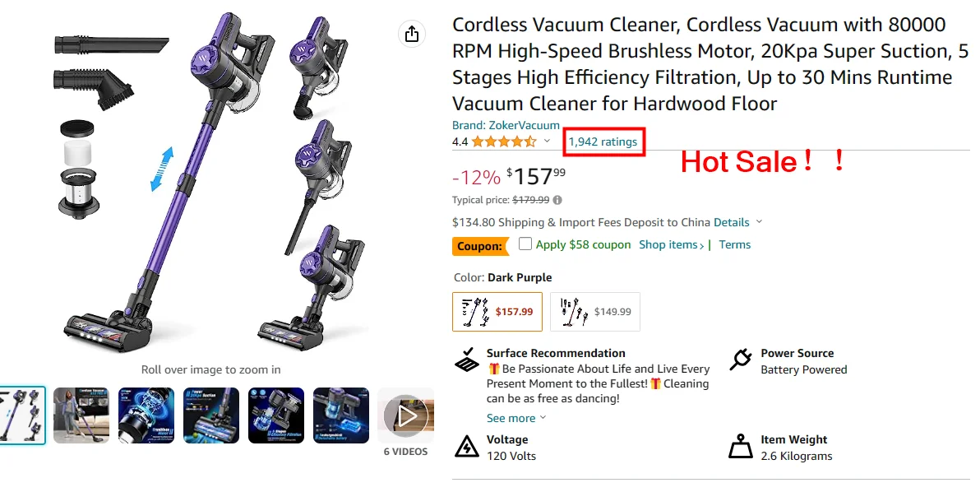Expand the rating breakdown arrow next to stars

[x=547, y=142]
